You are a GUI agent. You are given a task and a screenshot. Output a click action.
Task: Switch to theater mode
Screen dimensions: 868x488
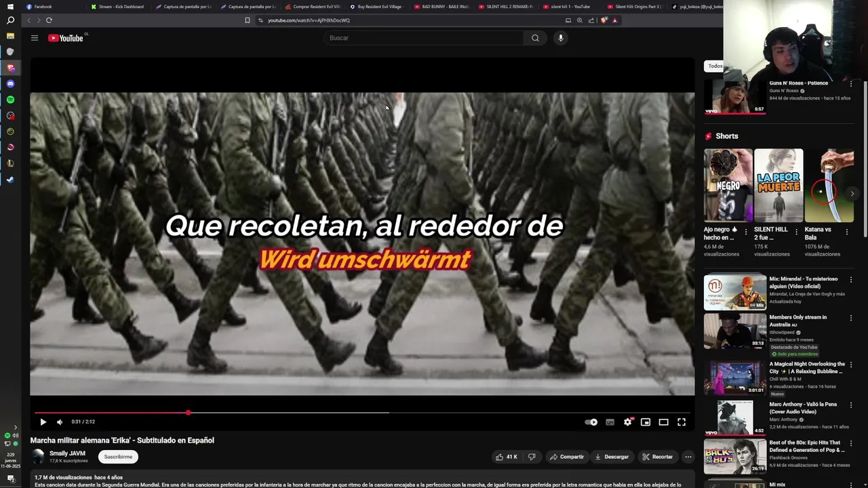point(663,422)
